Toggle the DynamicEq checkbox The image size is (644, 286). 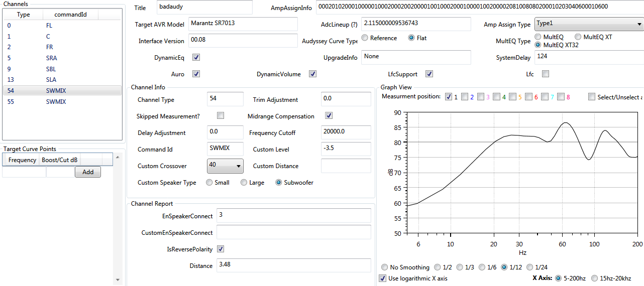[x=196, y=57]
